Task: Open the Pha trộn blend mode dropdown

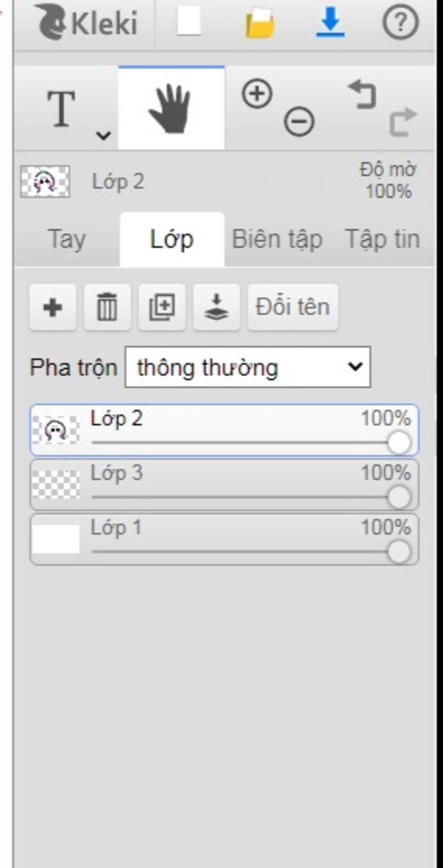Action: pyautogui.click(x=247, y=367)
